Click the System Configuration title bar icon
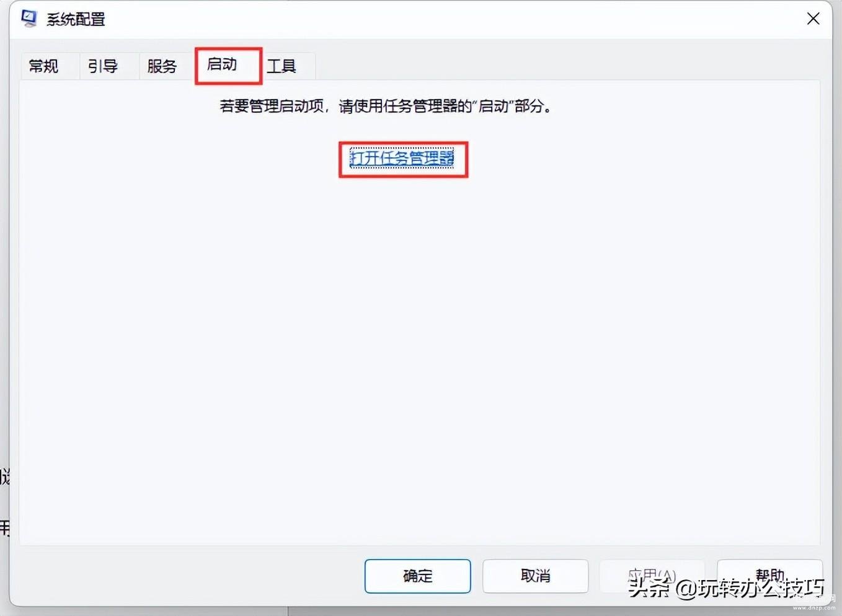 [x=29, y=19]
